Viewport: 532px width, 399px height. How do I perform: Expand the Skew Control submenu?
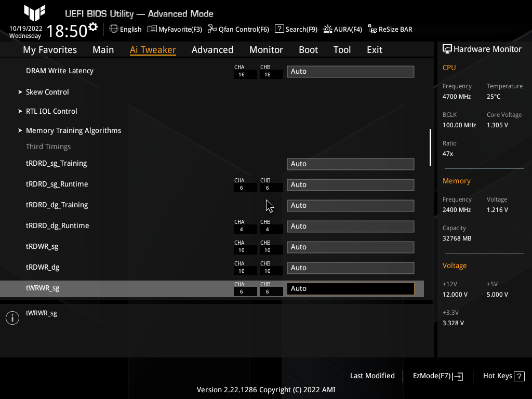pos(47,92)
